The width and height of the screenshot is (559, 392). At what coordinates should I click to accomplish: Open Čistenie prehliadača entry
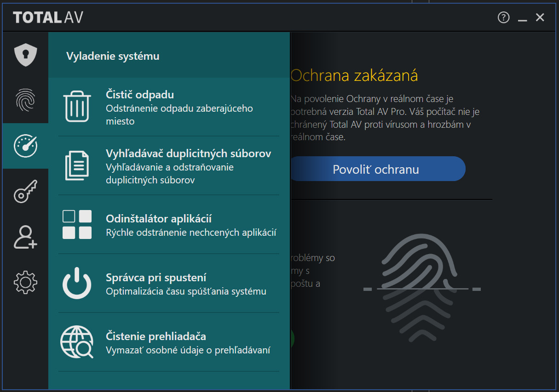pyautogui.click(x=169, y=342)
